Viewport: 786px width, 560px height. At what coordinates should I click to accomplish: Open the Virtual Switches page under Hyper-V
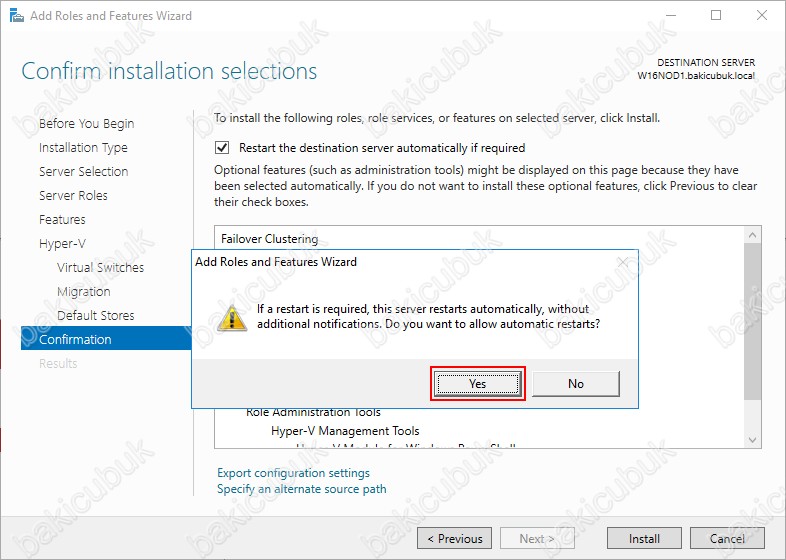100,267
